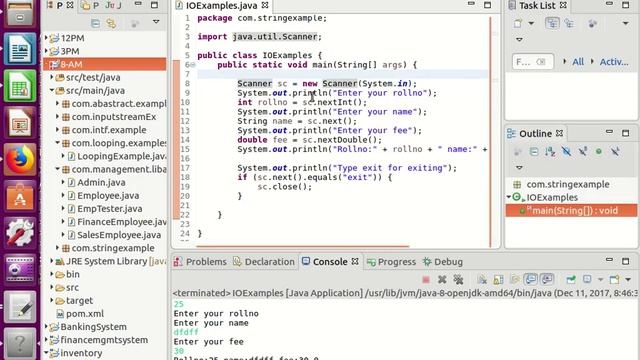Click the Activate task link

click(x=614, y=62)
